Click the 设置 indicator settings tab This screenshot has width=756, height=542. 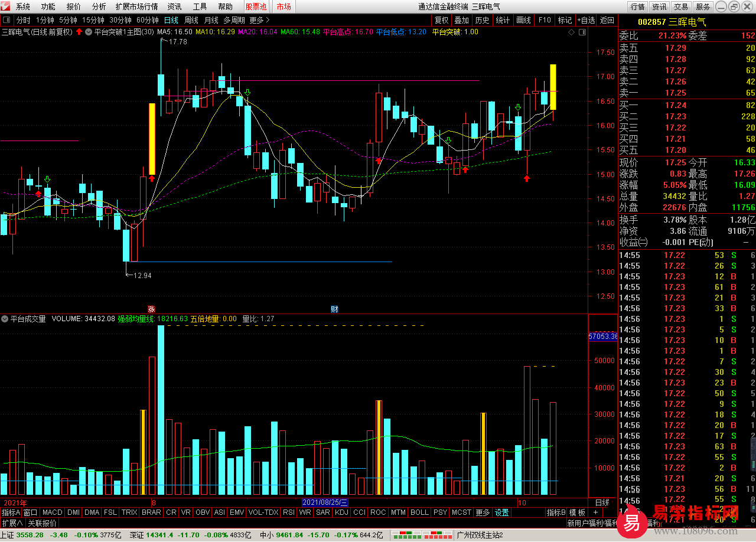tap(502, 512)
